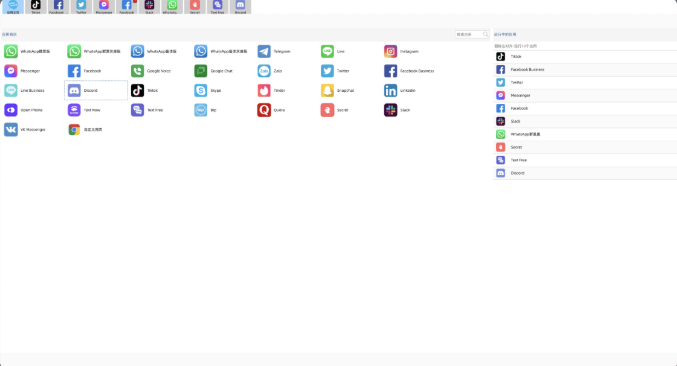Screen dimensions: 677x366
Task: Open Quora from the app grid
Action: tap(271, 110)
